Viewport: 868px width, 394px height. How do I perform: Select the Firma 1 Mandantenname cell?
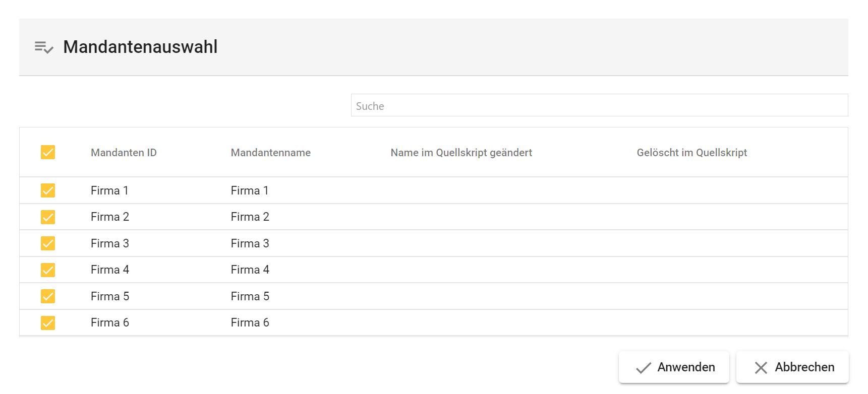[x=249, y=191]
